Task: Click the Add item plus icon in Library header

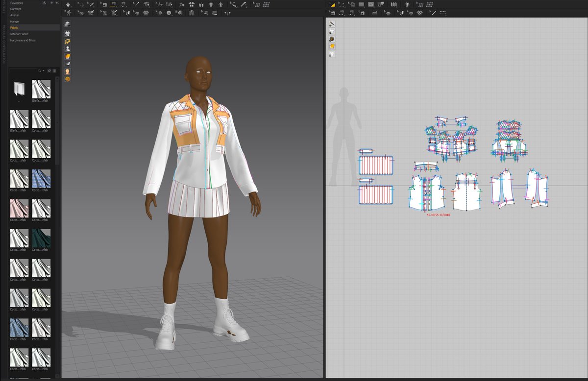Action: pos(51,4)
